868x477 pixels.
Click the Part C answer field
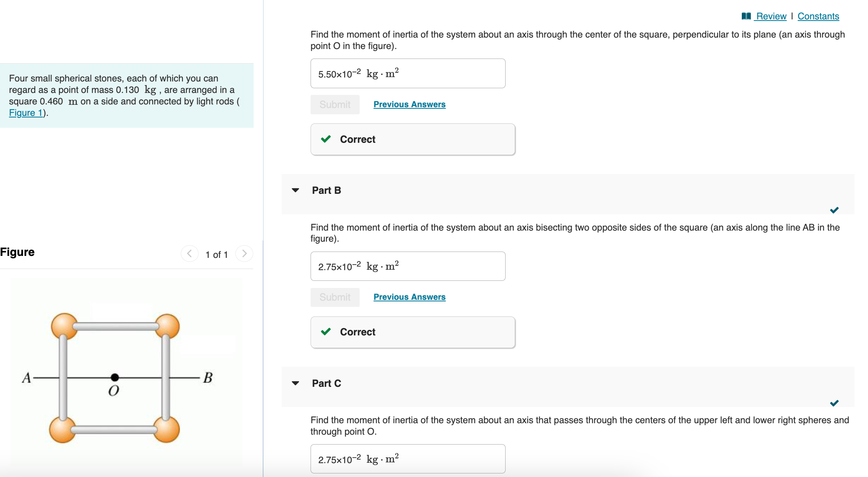(x=407, y=459)
